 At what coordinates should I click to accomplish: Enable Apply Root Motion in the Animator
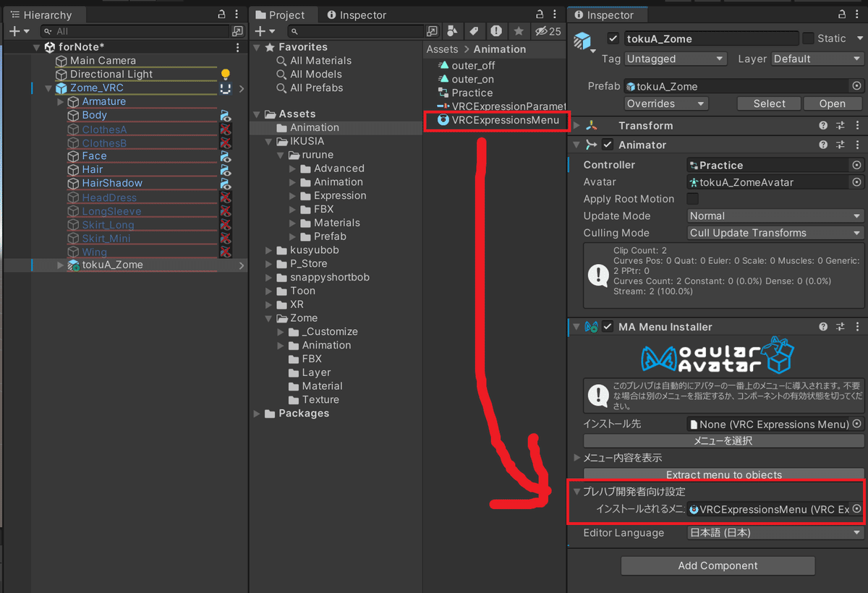pos(692,199)
